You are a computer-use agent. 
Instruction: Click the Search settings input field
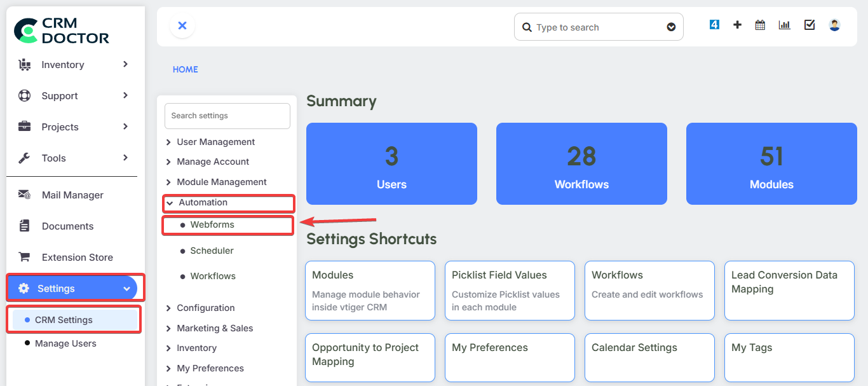click(227, 116)
